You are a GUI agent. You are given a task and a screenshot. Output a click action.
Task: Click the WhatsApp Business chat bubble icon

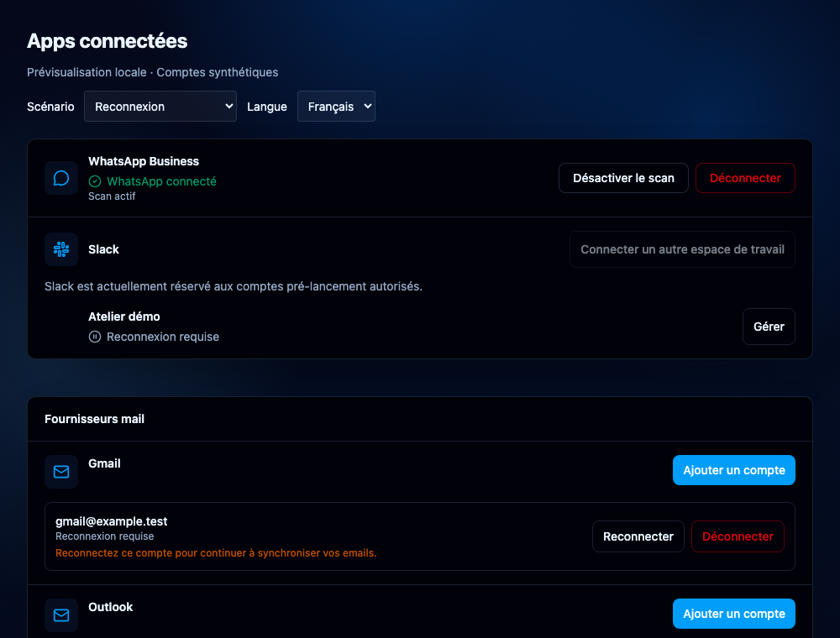pyautogui.click(x=61, y=178)
